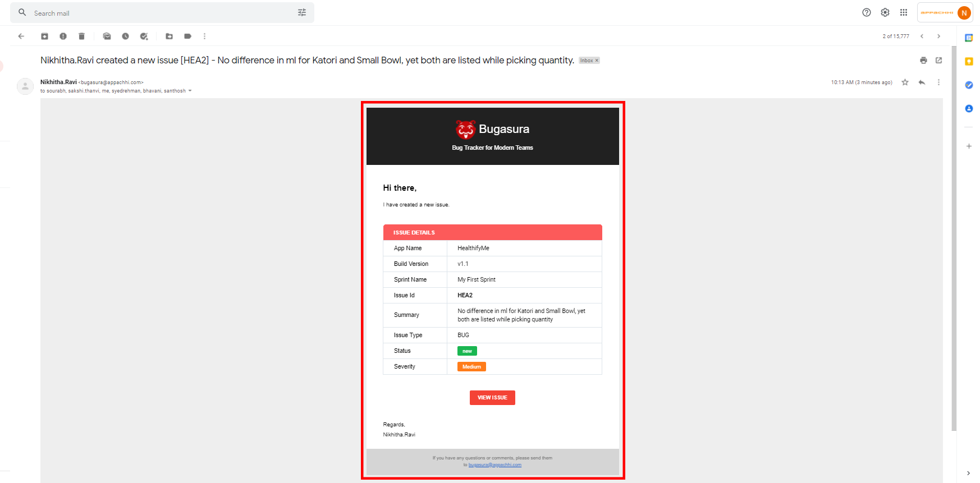Click the sender profile avatar
The width and height of the screenshot is (980, 483).
pos(25,86)
